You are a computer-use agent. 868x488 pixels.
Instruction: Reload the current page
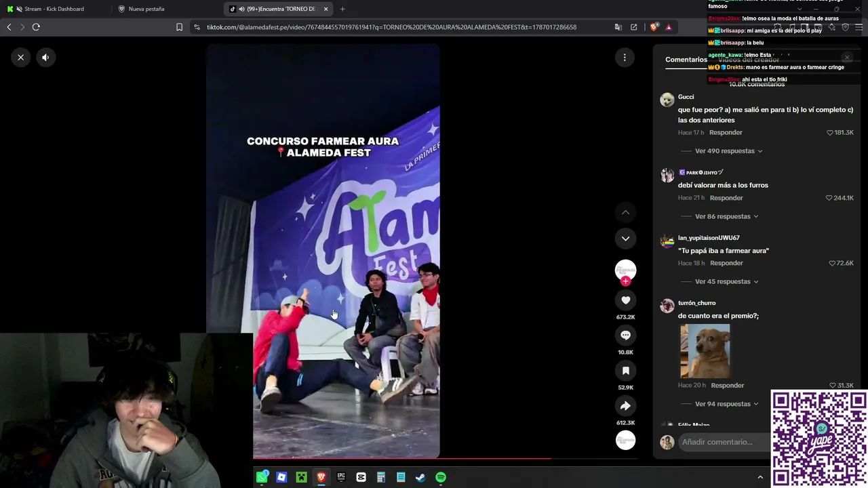coord(36,27)
